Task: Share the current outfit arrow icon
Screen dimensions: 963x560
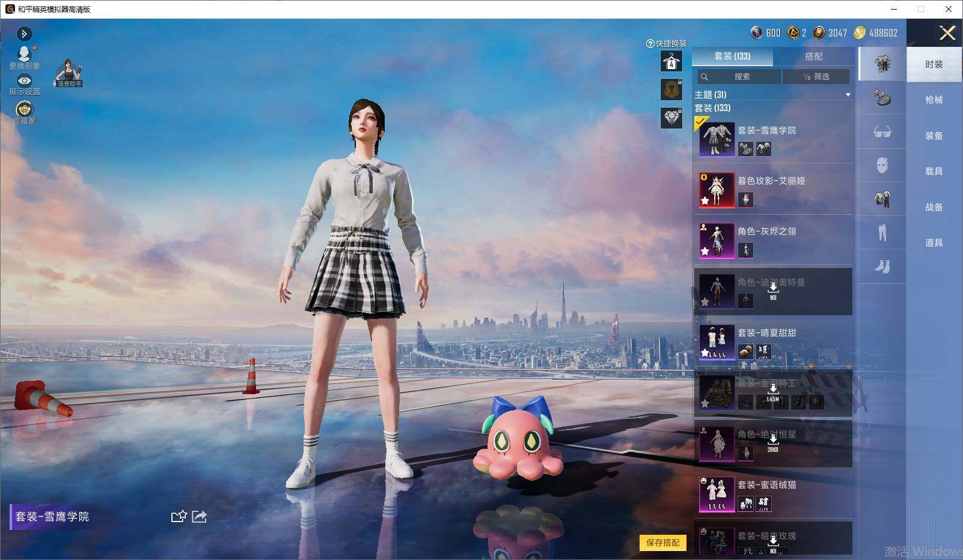Action: tap(200, 516)
